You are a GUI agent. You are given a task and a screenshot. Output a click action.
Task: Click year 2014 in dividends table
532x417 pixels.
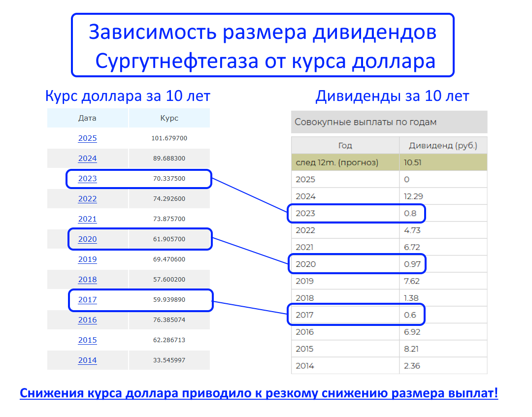click(305, 366)
